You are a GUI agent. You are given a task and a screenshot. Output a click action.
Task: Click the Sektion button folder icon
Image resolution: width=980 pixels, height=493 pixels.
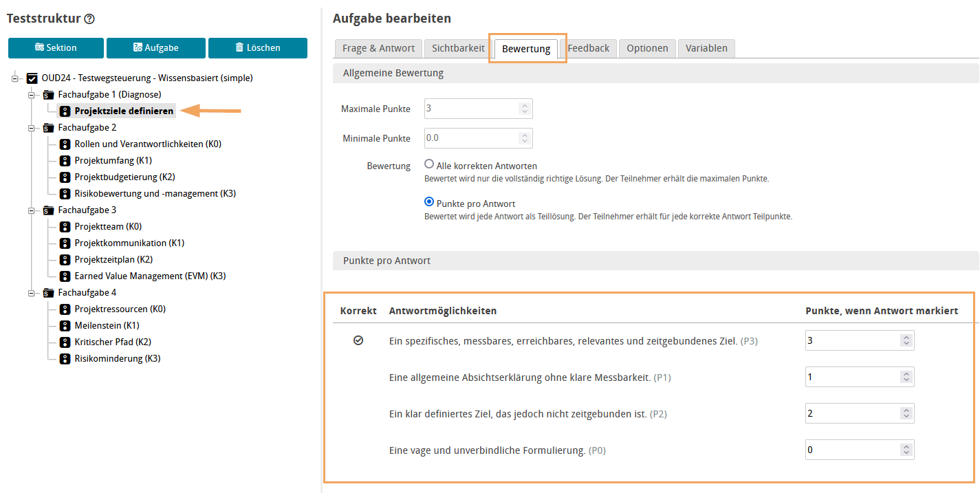[x=39, y=47]
